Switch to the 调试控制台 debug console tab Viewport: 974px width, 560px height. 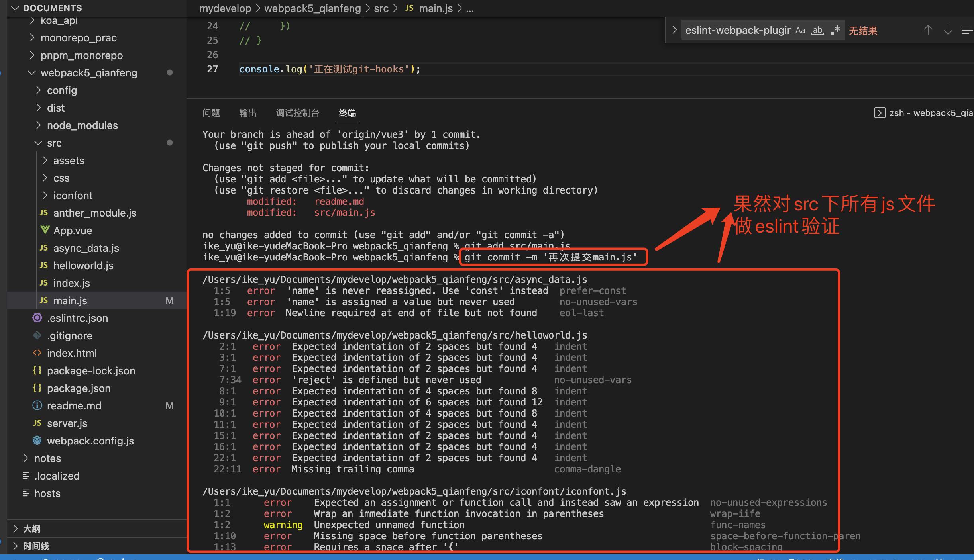pyautogui.click(x=297, y=113)
